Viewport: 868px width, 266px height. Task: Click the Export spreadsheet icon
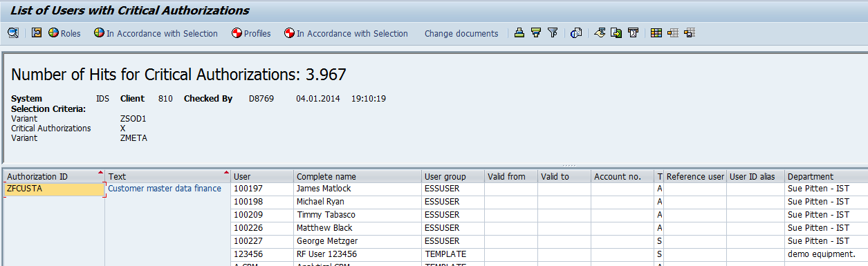point(600,33)
